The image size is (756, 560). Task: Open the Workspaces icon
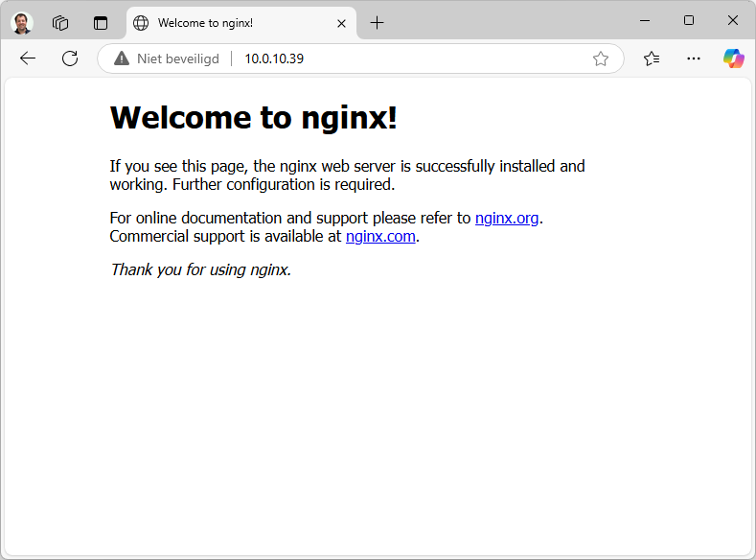click(x=60, y=23)
